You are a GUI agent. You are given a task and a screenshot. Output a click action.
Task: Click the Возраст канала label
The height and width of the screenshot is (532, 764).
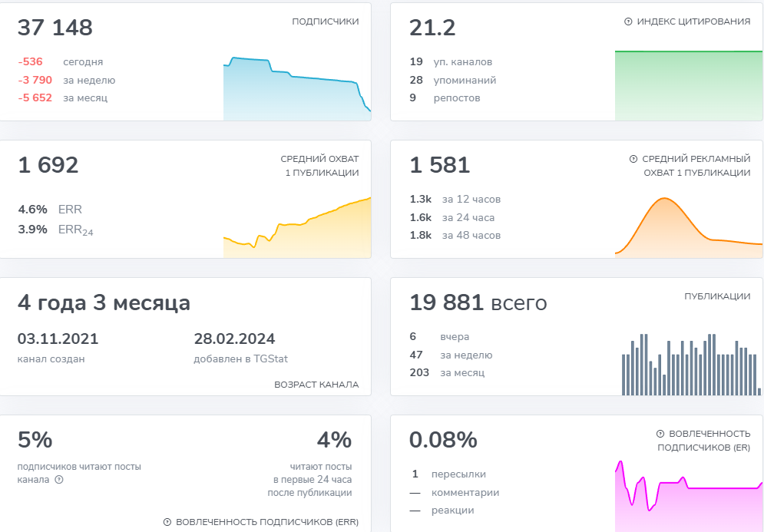(316, 385)
